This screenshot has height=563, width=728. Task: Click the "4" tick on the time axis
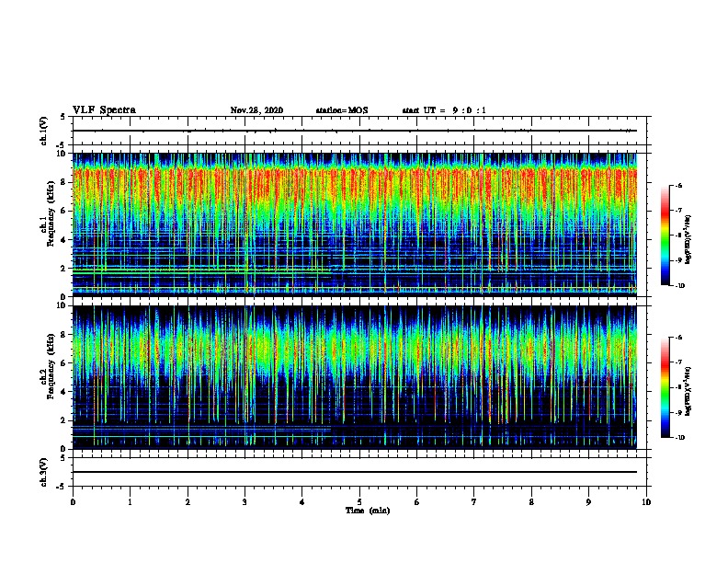(x=302, y=502)
